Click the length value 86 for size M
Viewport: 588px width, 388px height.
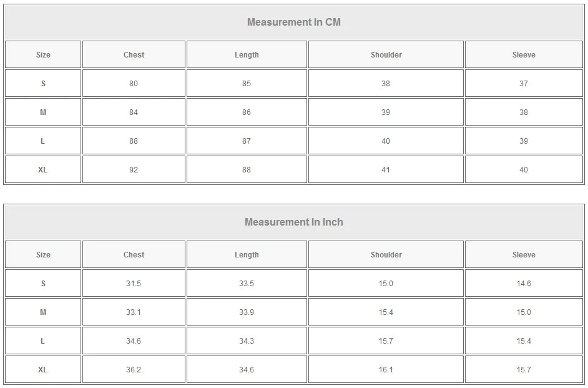(x=247, y=112)
